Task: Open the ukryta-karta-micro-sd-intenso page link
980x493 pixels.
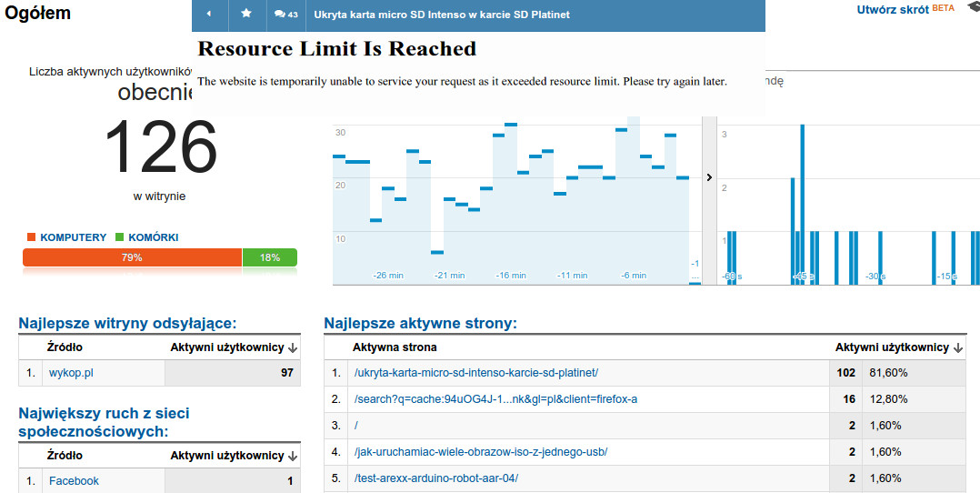Action: click(x=476, y=373)
